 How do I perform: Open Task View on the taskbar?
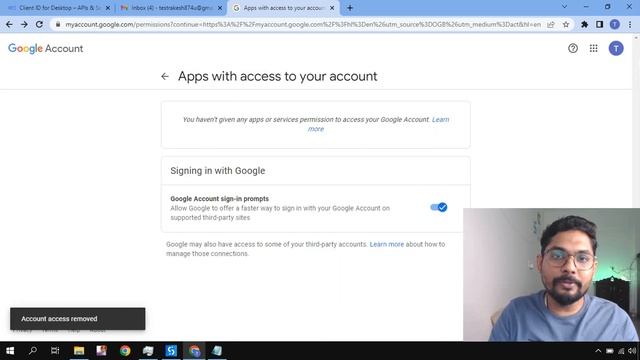pos(55,351)
